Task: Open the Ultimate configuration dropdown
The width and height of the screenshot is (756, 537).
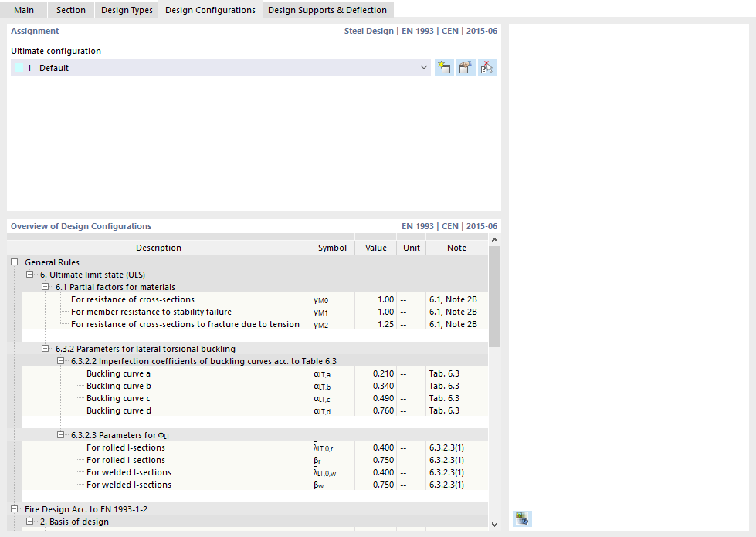Action: [x=423, y=67]
